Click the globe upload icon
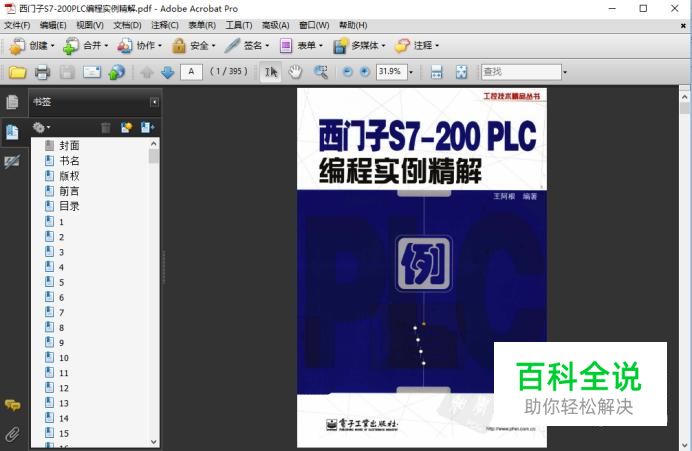Screen dimensions: 692x451 (117, 72)
